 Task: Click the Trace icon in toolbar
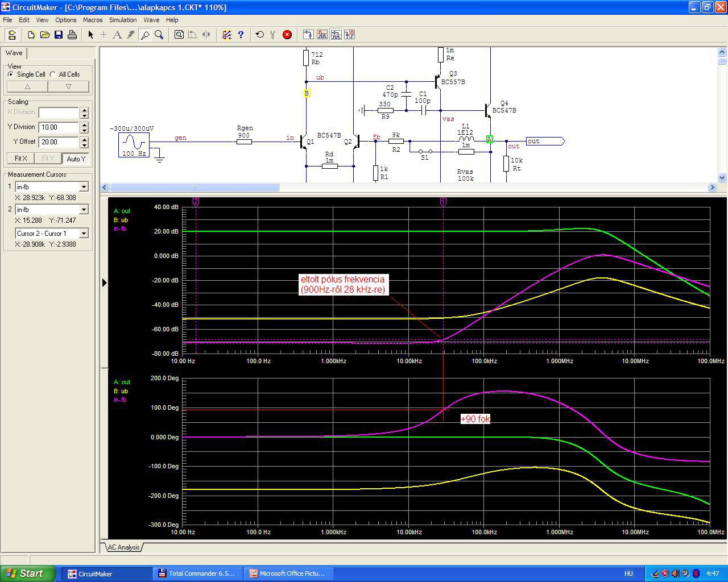tap(308, 35)
